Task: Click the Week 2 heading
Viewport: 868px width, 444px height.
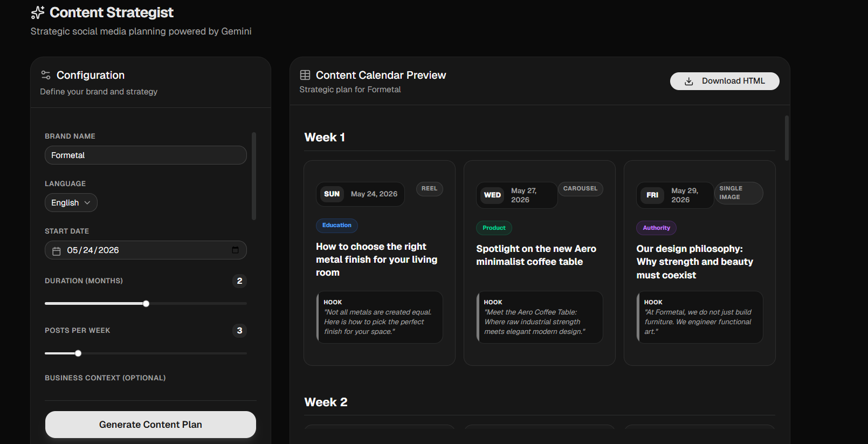Action: [x=326, y=402]
